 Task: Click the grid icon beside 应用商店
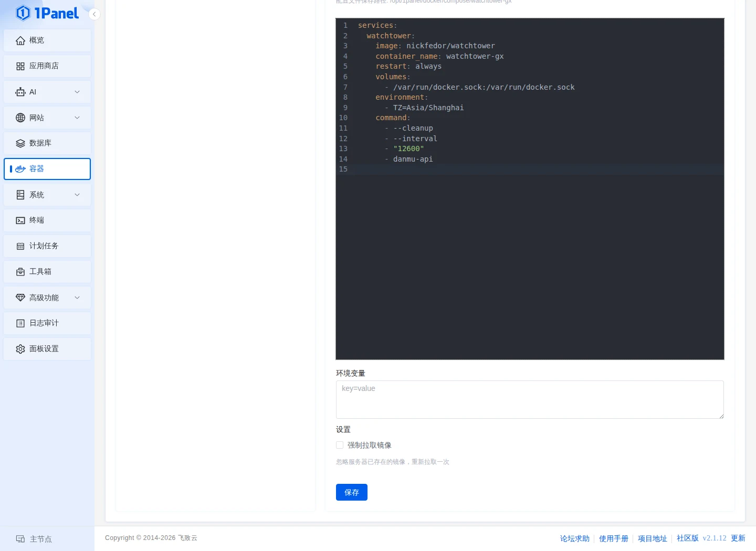coord(20,66)
